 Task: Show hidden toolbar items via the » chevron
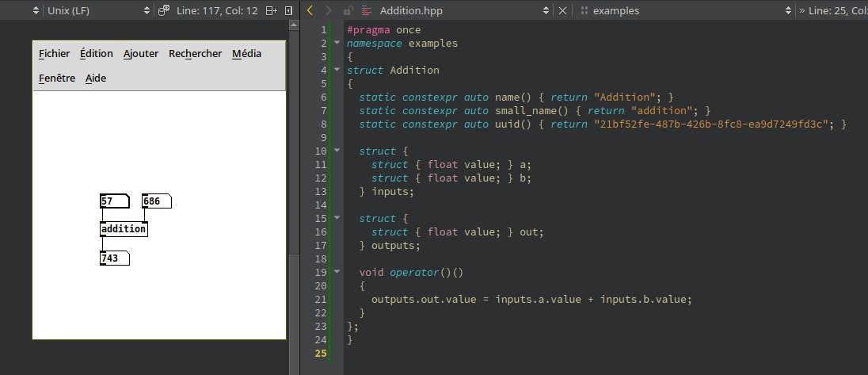pyautogui.click(x=801, y=10)
